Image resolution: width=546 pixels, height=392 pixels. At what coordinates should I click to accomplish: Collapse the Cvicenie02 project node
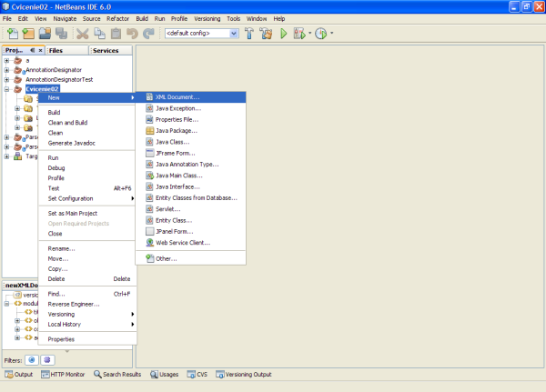click(x=6, y=89)
